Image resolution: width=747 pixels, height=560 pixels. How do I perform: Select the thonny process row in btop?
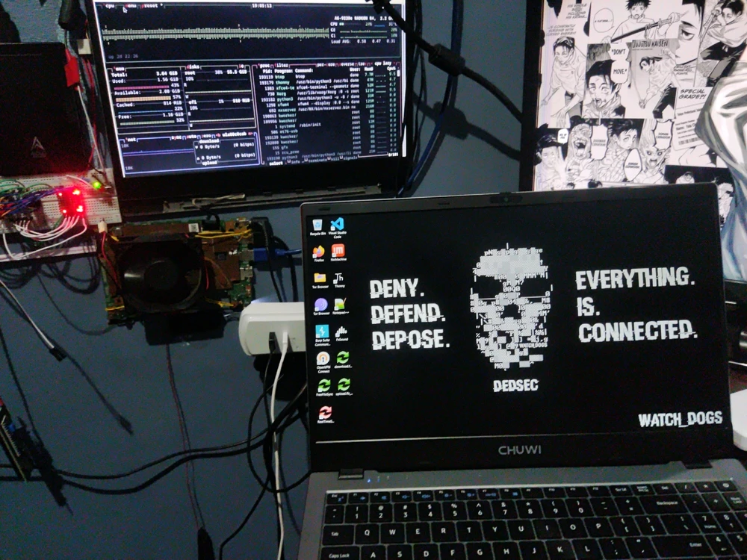328,81
